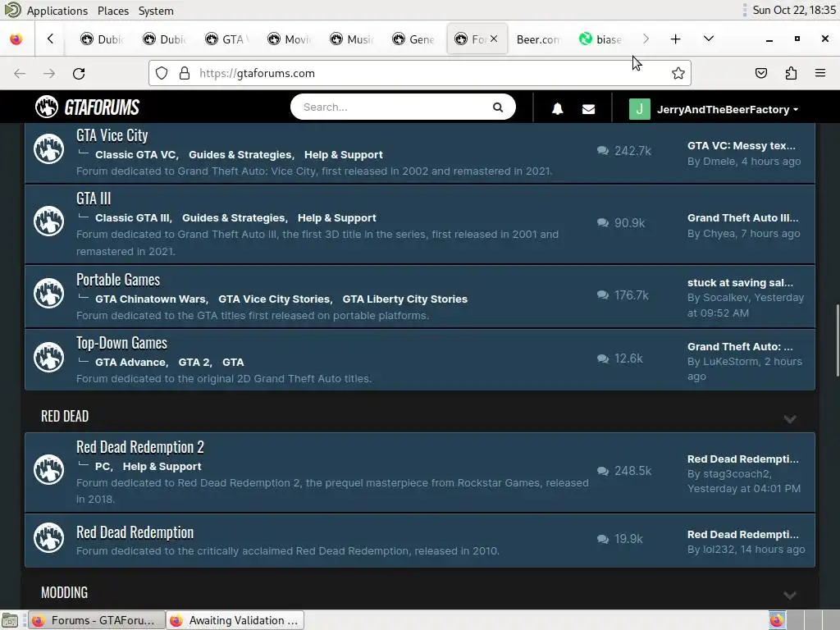Click the browser back arrow
Viewport: 840px width, 630px height.
pos(20,73)
